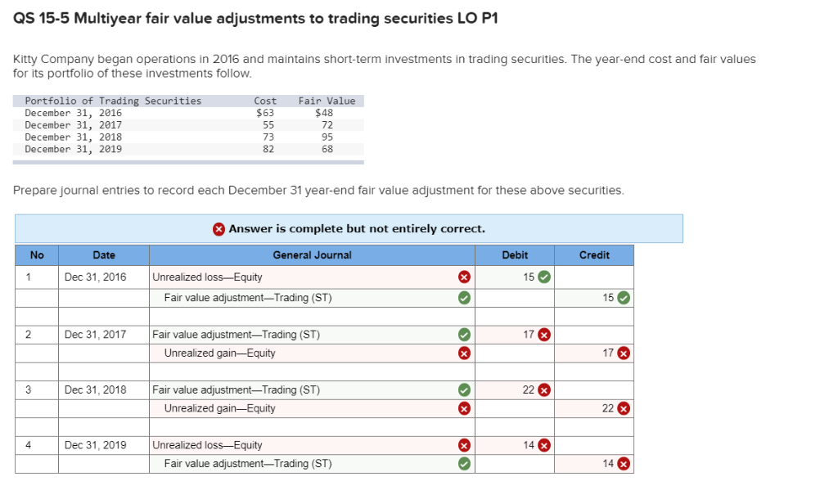Click entry number 1 cell
The width and height of the screenshot is (838, 504).
pyautogui.click(x=37, y=277)
